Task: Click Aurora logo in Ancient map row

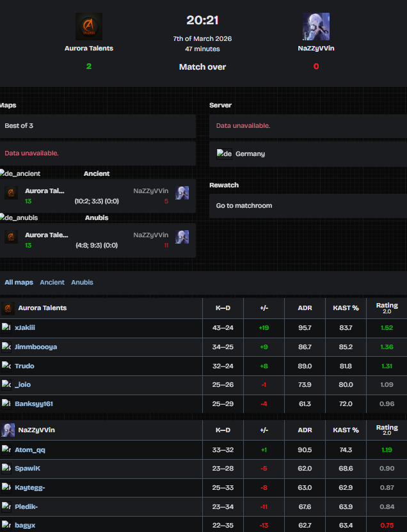Action: point(12,192)
